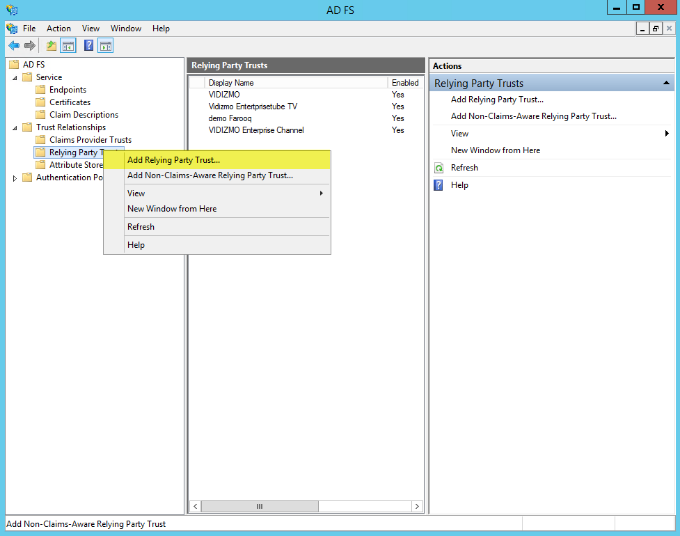Click the Forward arrow toolbar icon
680x536 pixels.
point(29,46)
